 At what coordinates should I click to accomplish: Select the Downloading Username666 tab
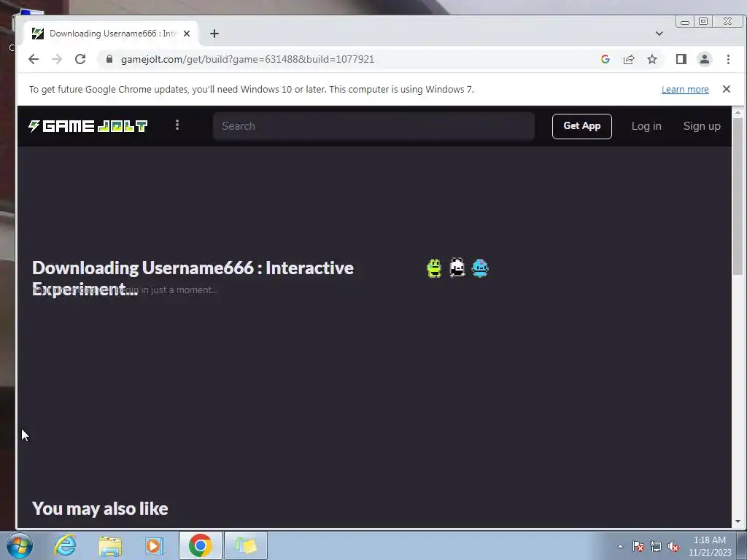tap(111, 34)
